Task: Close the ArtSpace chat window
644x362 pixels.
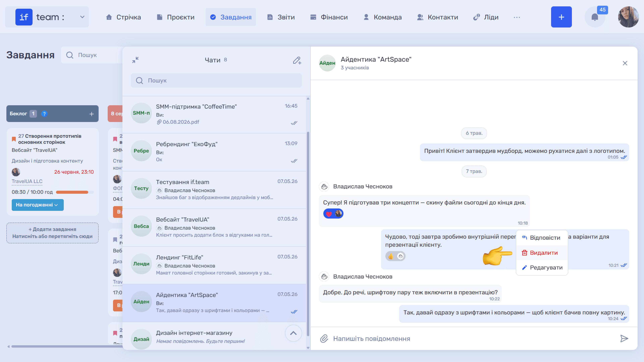Action: coord(625,63)
